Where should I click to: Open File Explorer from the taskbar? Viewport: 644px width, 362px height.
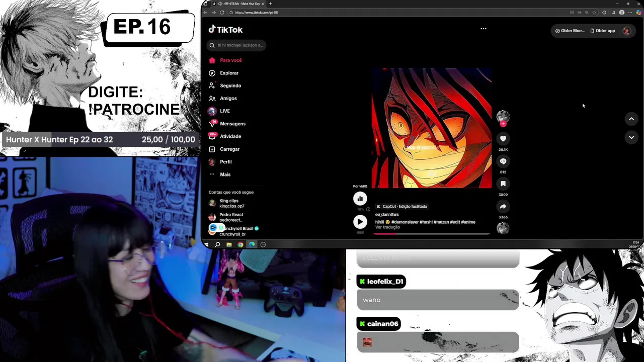click(229, 244)
